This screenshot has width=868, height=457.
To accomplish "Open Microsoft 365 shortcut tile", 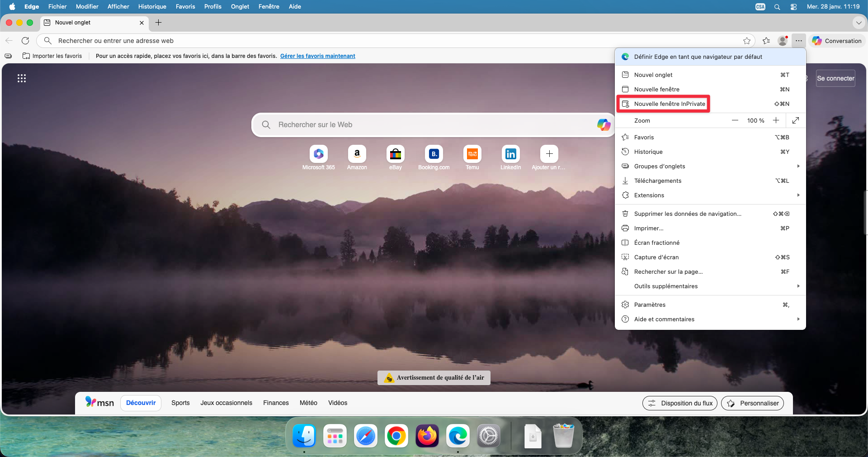I will pos(319,157).
